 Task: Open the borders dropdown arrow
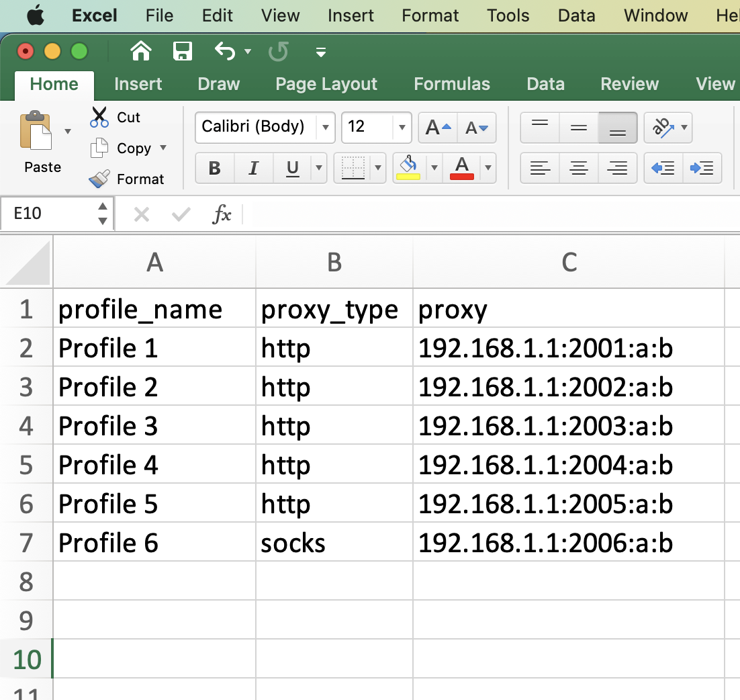click(x=378, y=167)
